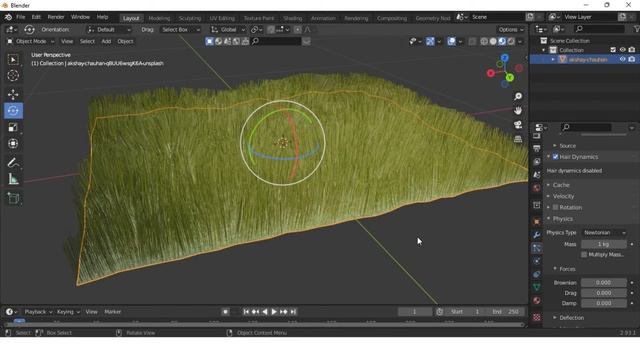Pick the Rotate tool in toolbar
The image size is (640, 360).
click(x=13, y=111)
